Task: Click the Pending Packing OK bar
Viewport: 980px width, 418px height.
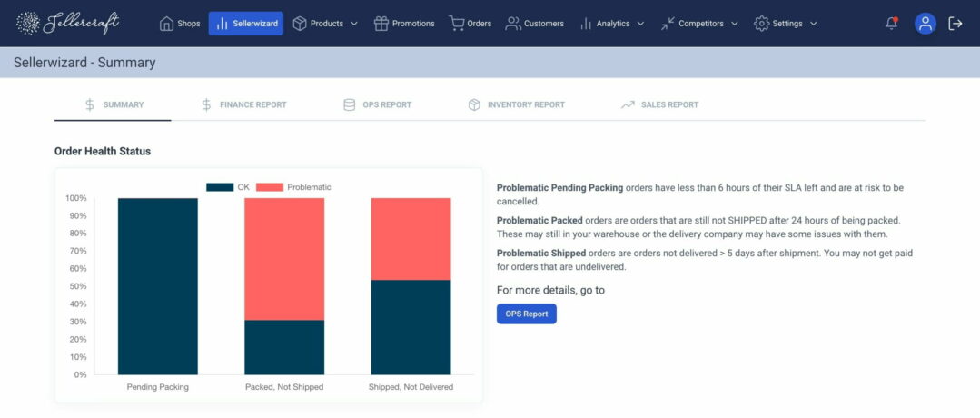Action: click(x=157, y=286)
